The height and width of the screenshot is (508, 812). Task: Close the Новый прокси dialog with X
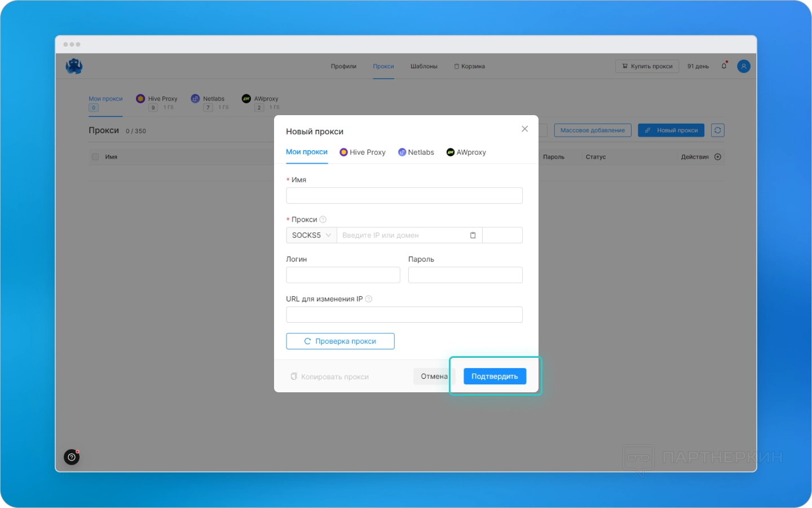tap(524, 129)
